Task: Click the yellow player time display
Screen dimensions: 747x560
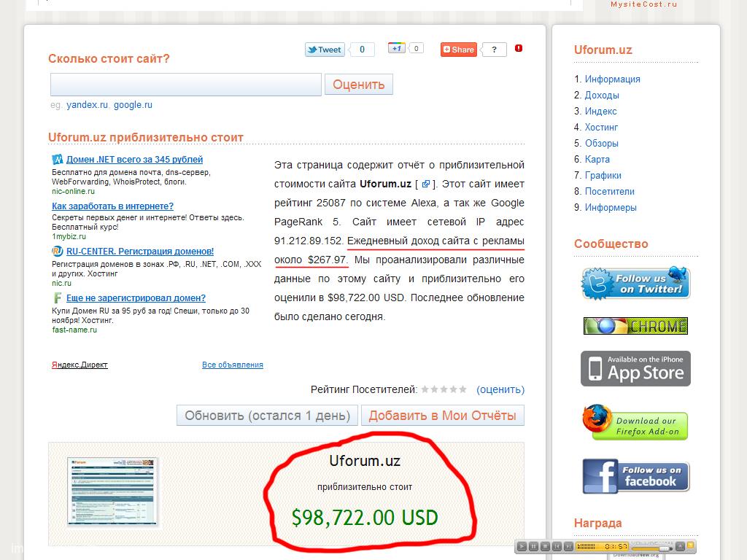Action: tap(602, 546)
